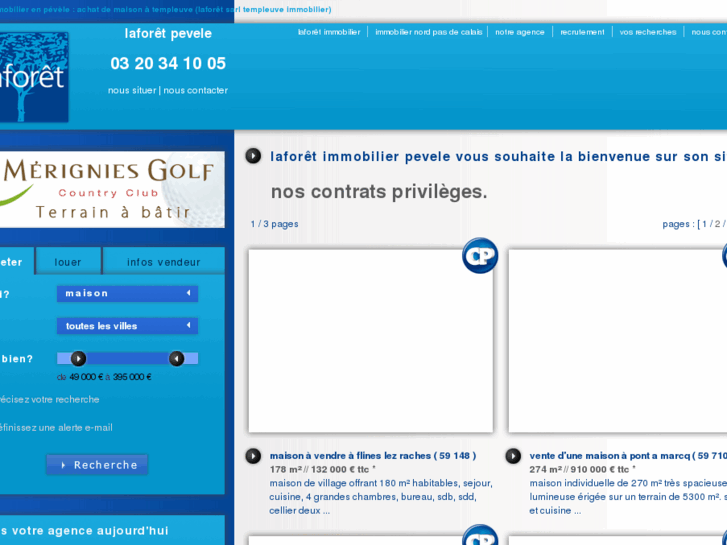The image size is (727, 545).
Task: Click the Laforêt tree logo
Action: click(x=34, y=77)
